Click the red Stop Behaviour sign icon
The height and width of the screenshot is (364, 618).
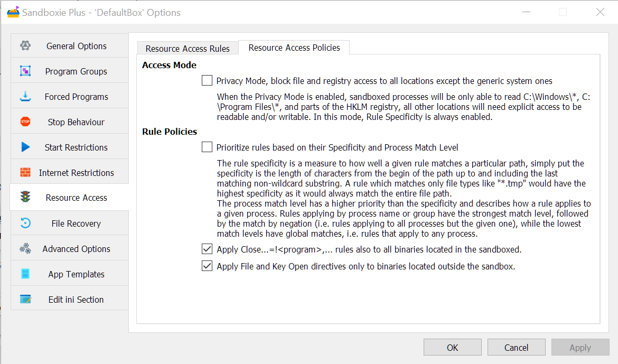(x=25, y=122)
